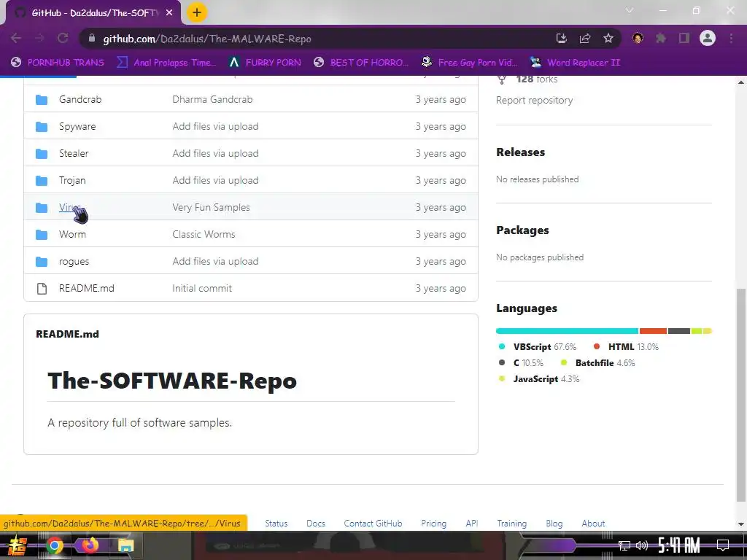This screenshot has height=560, width=747.
Task: Open the Very Fun Samples commit
Action: click(x=211, y=207)
